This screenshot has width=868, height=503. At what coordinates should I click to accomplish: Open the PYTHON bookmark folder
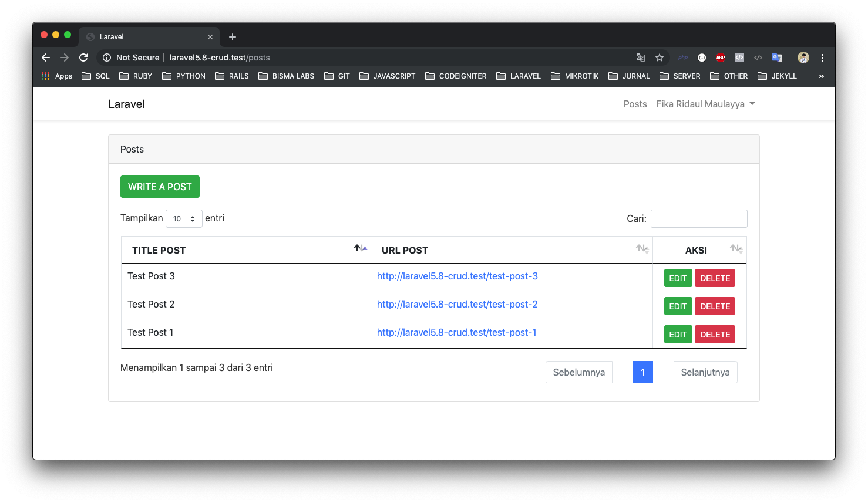coord(184,76)
